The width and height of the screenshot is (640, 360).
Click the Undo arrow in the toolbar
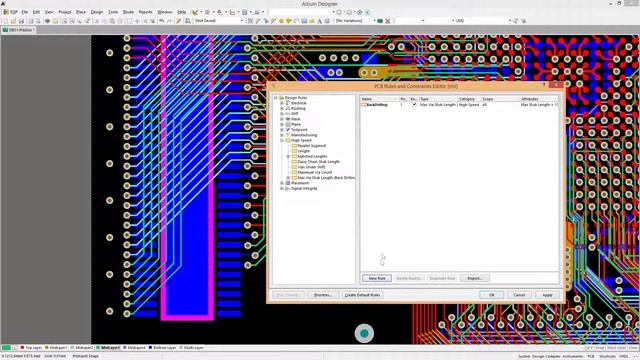162,20
